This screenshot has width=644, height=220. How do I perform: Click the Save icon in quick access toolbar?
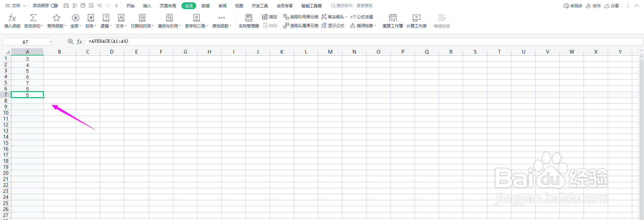coord(66,6)
